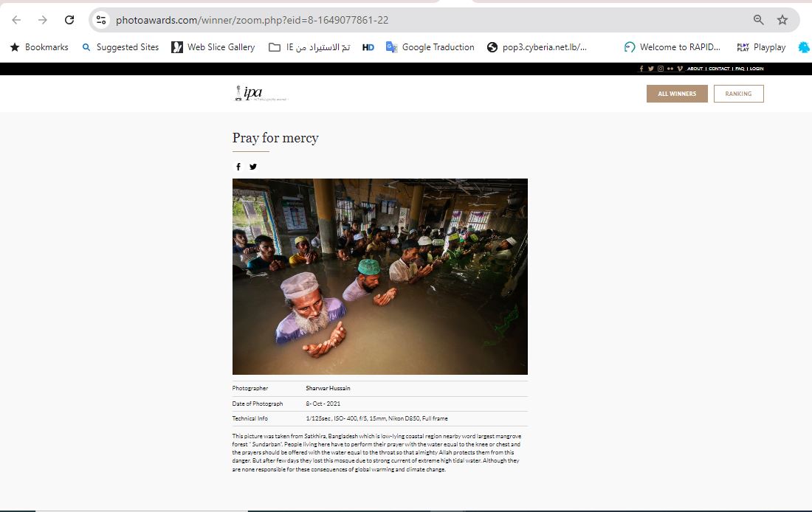Share photo on Twitter below the title

pos(252,167)
